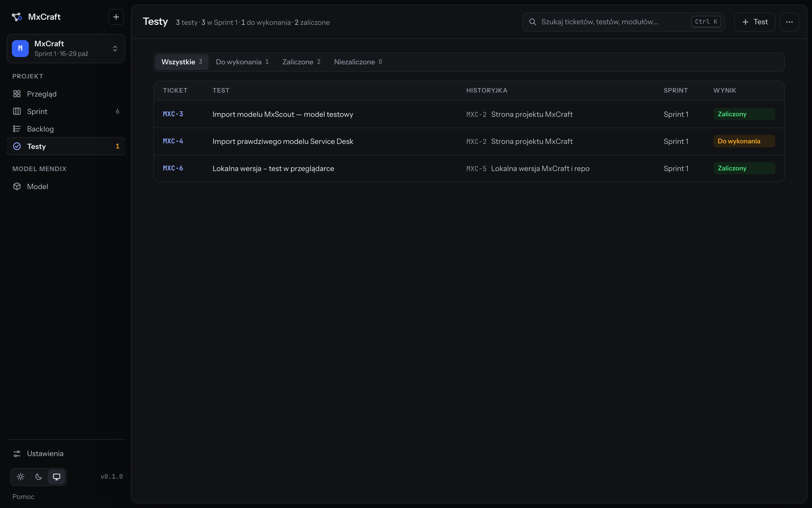
Task: Click test 'Import prawdziwego modelu Service Desk'
Action: coord(283,141)
